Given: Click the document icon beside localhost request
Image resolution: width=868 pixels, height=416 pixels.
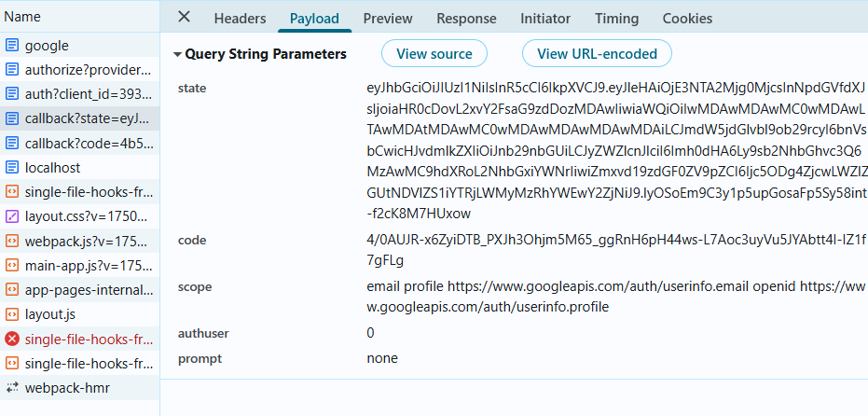Looking at the screenshot, I should 11,167.
